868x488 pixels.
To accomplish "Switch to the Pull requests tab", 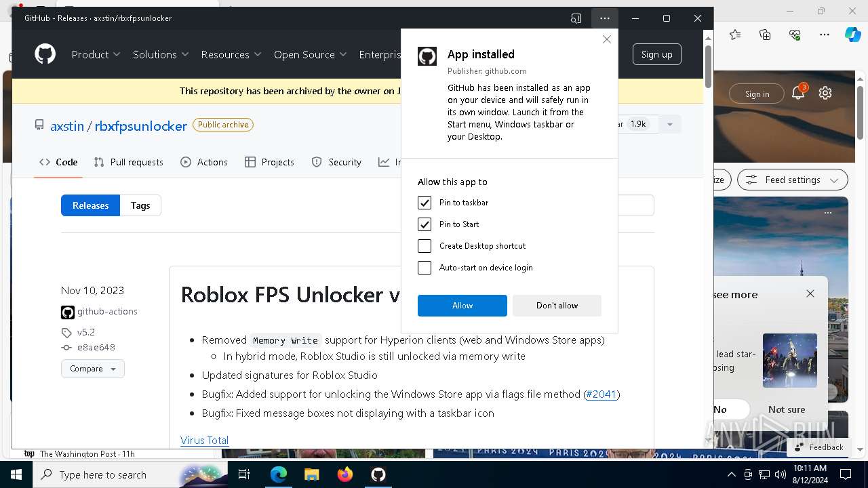I will (x=129, y=162).
